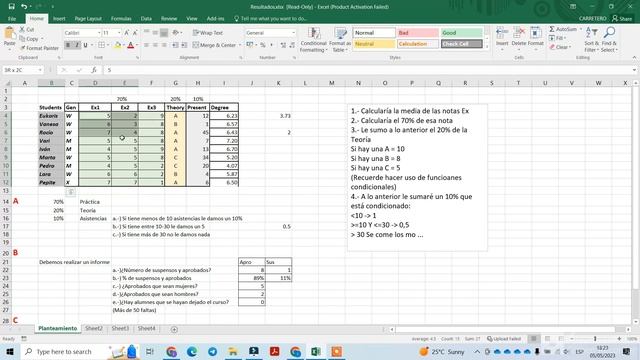Click the zoom slider handle
640x360 pixels.
coord(595,339)
